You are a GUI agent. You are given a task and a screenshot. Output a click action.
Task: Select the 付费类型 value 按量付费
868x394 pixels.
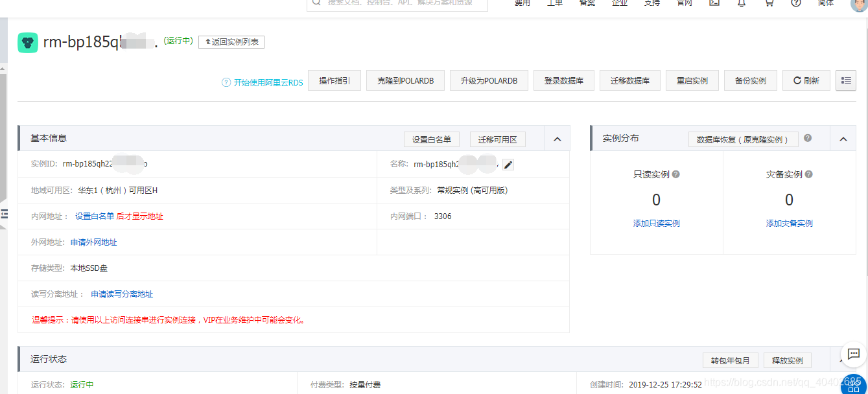click(365, 385)
